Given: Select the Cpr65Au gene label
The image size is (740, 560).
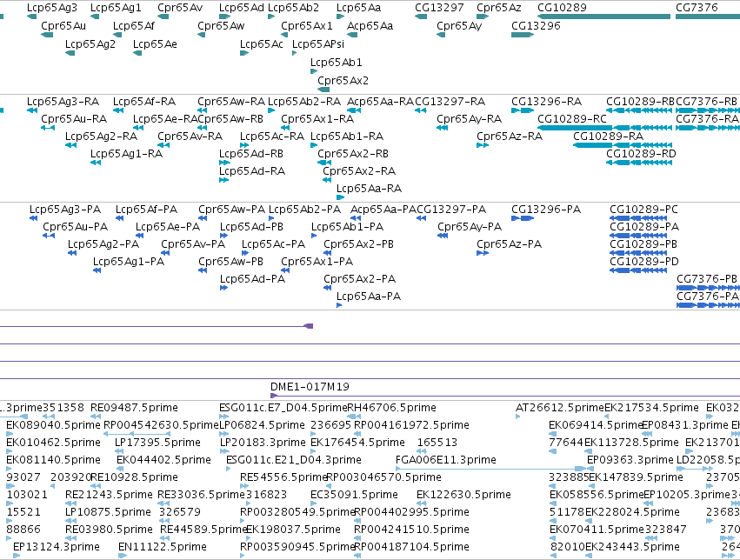Looking at the screenshot, I should pyautogui.click(x=63, y=26).
